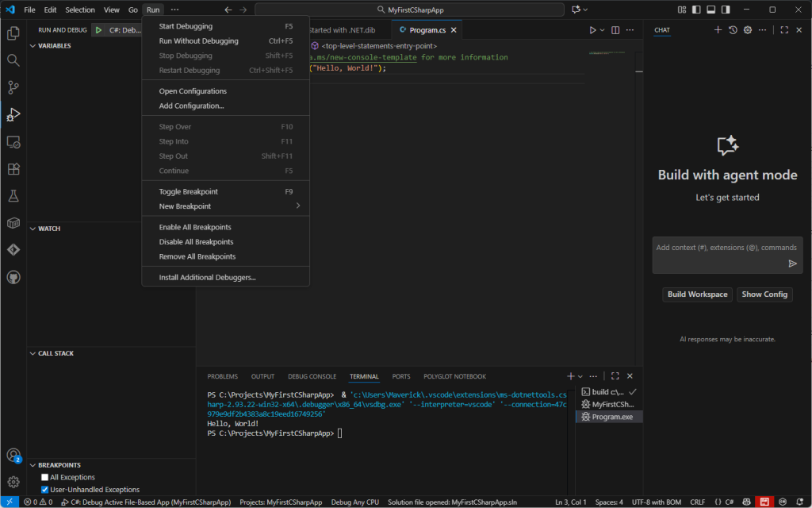Start a new chat with plus icon
The image size is (812, 508).
(718, 30)
